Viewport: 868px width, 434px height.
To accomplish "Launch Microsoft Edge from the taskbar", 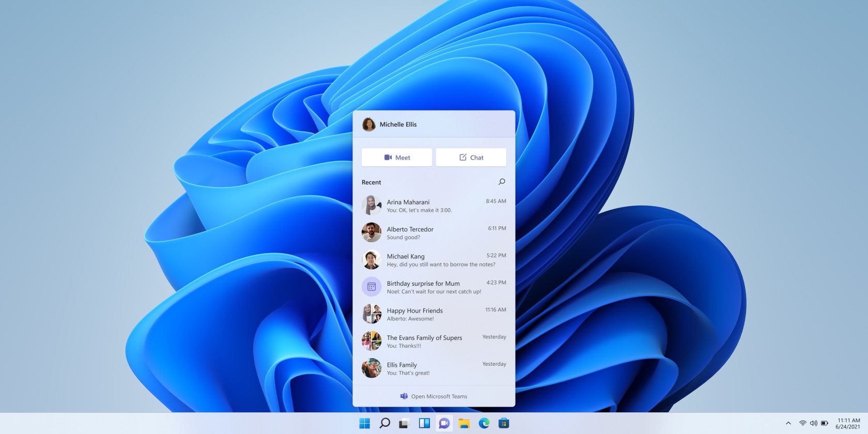I will [x=484, y=424].
